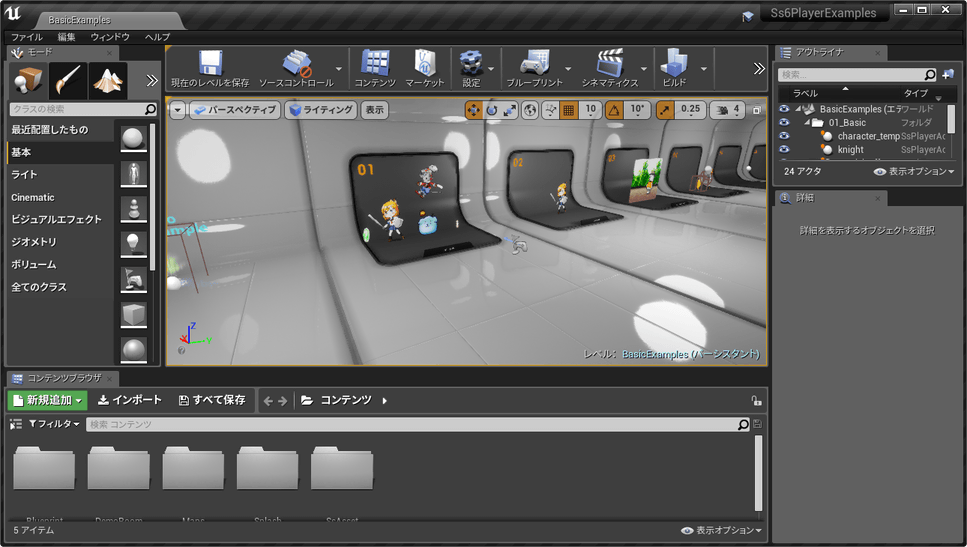The width and height of the screenshot is (967, 547).
Task: Expand the toolbar overflow chevron
Action: click(759, 68)
